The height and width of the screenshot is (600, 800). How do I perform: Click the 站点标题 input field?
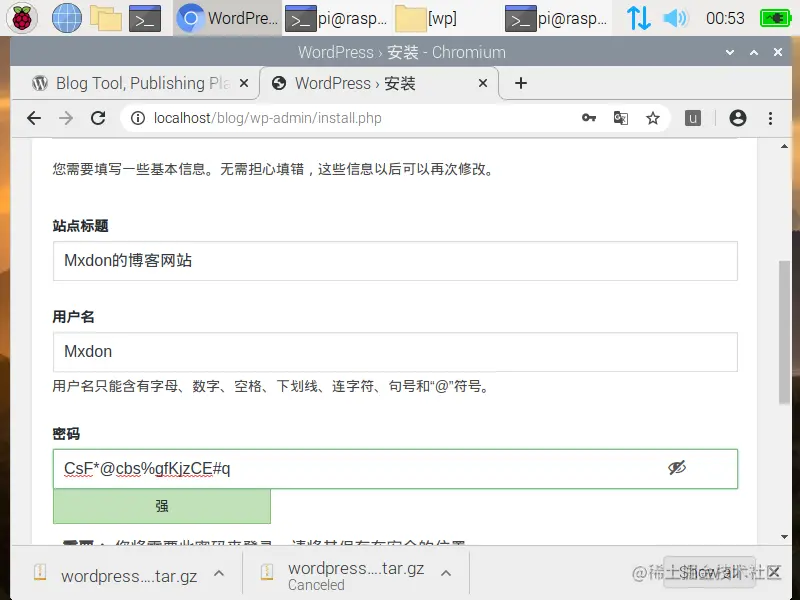(x=395, y=261)
